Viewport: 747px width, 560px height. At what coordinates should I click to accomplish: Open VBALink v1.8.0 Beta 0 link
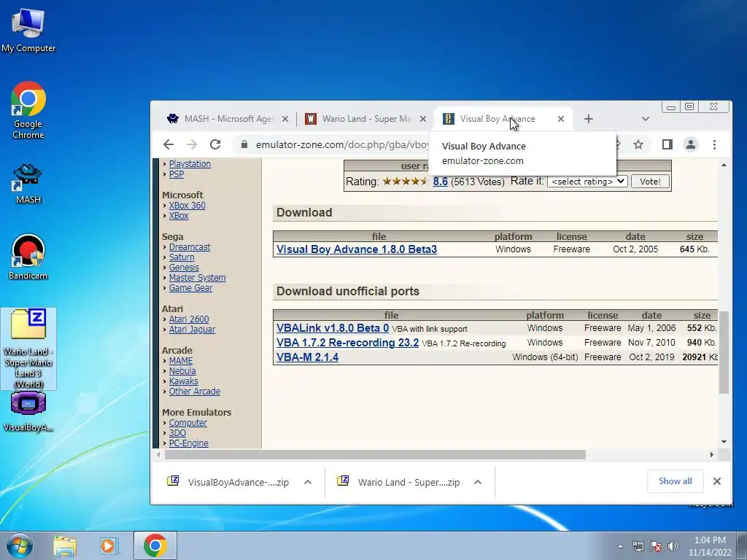pyautogui.click(x=333, y=328)
